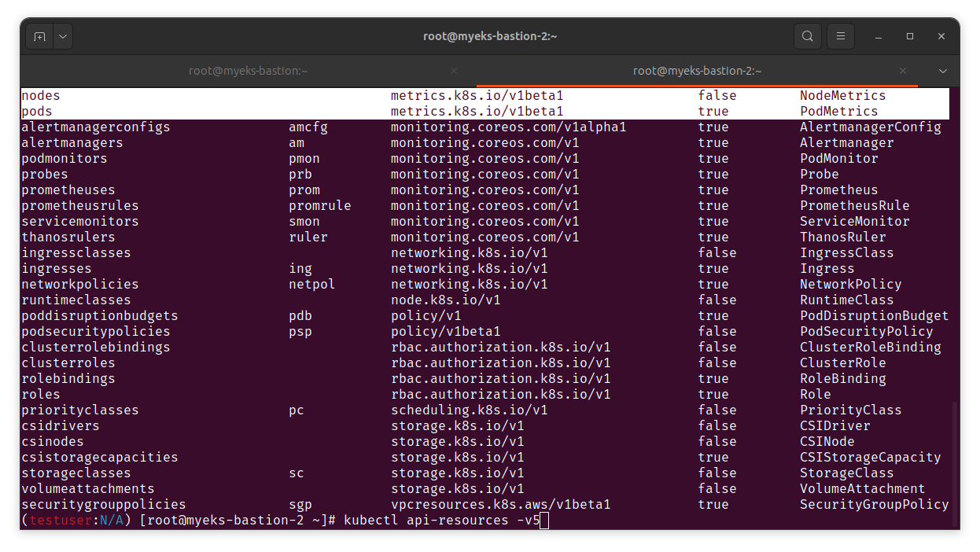Click the 'podmonitors' resource name
The height and width of the screenshot is (552, 980).
pyautogui.click(x=64, y=158)
